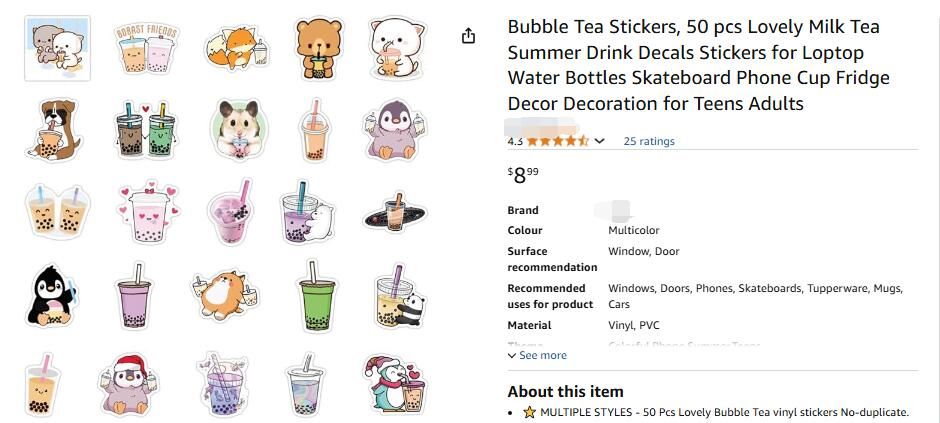Select the white cat holding boba sticker
Screen dimensions: 940x423
pyautogui.click(x=396, y=48)
